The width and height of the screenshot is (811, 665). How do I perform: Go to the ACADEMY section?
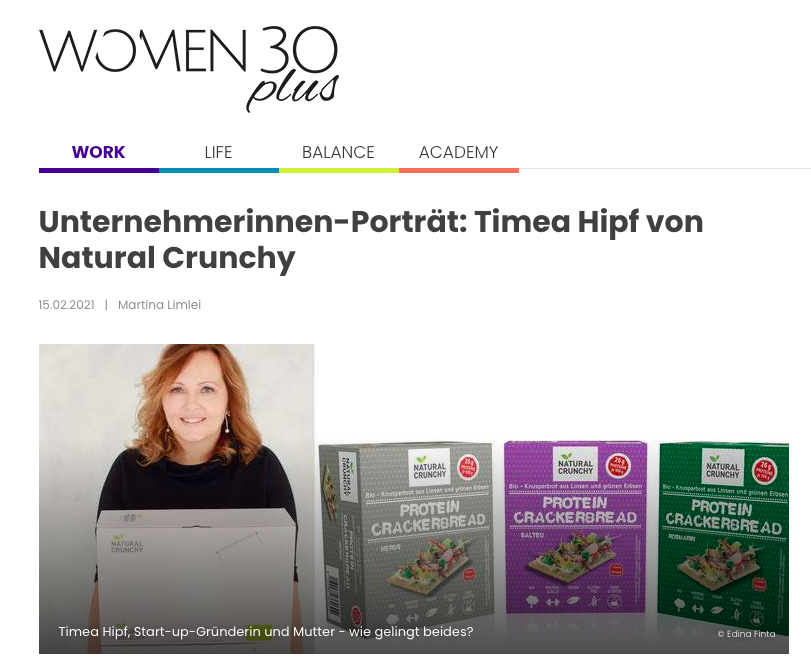458,152
